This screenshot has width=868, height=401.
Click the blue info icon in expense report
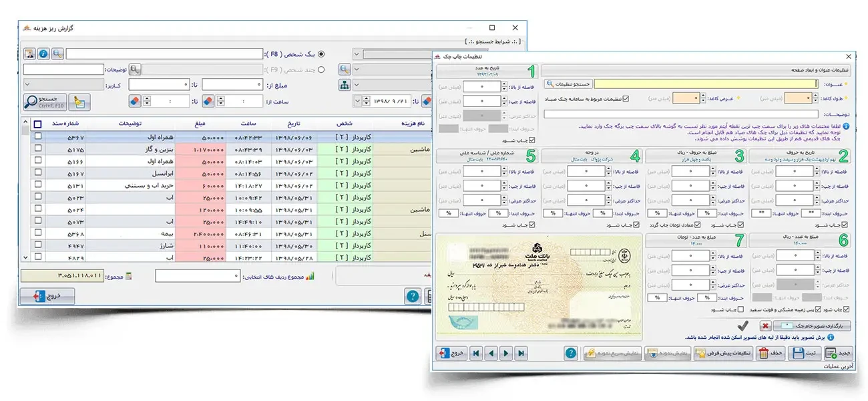tap(44, 54)
